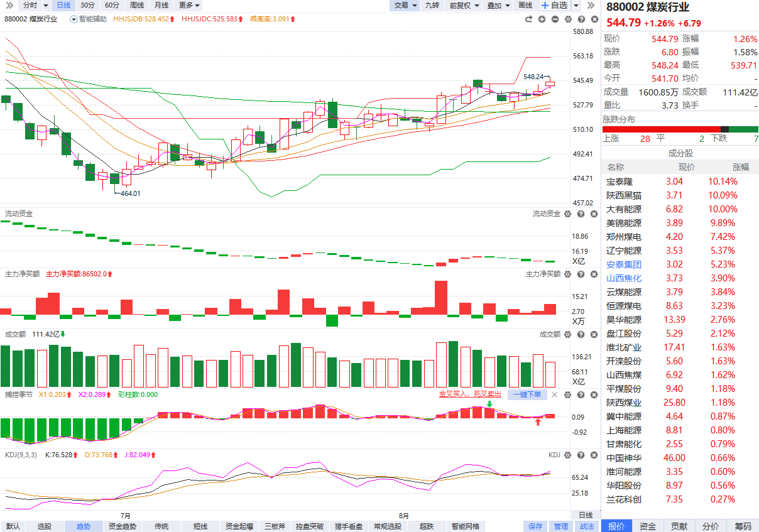Switch chart period to 30分
759x532 pixels.
87,5
